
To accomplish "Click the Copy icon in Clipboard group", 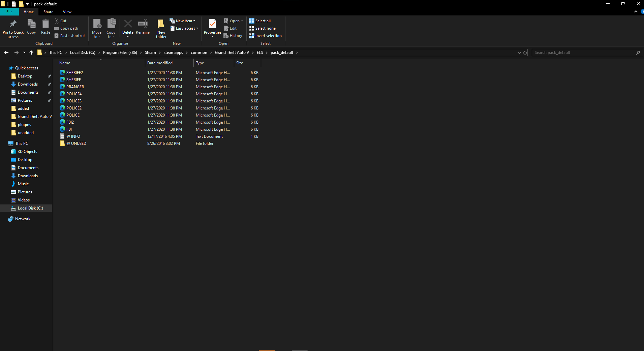I will pyautogui.click(x=31, y=24).
